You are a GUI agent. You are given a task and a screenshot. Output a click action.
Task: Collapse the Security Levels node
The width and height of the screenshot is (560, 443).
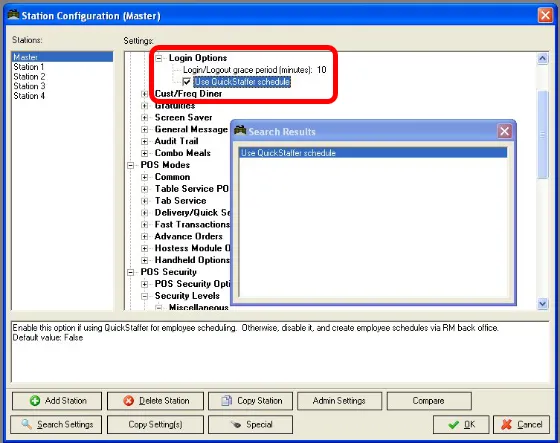point(145,296)
